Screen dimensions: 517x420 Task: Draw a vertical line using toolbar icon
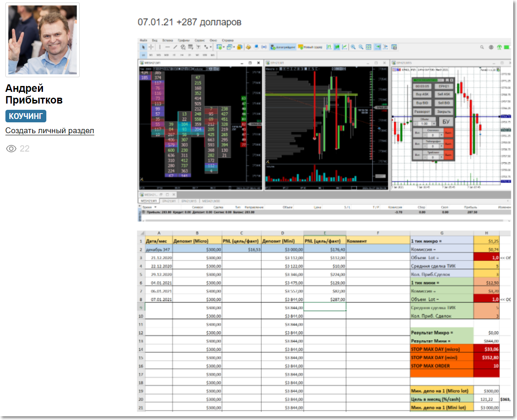click(x=159, y=47)
